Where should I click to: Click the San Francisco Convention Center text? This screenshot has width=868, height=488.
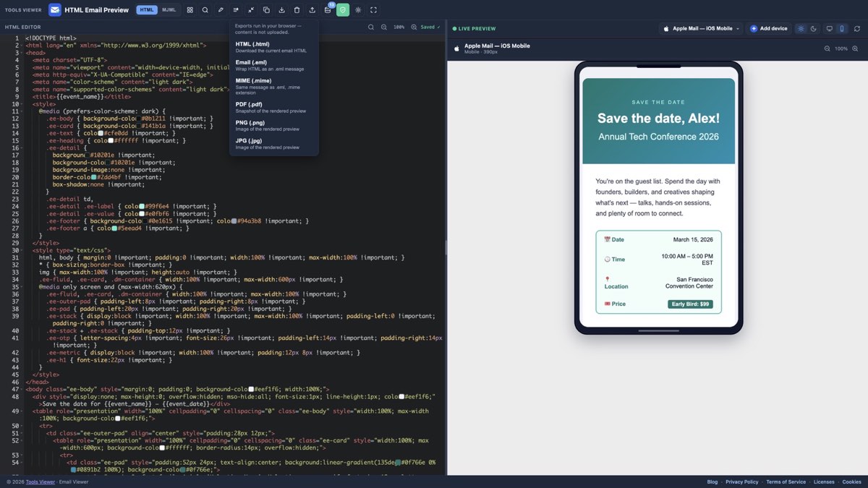(689, 283)
